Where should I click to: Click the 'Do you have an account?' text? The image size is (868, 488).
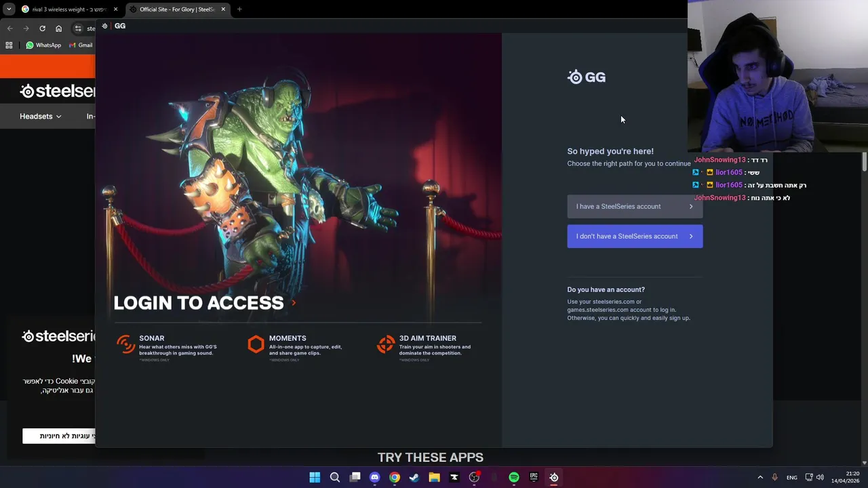606,289
